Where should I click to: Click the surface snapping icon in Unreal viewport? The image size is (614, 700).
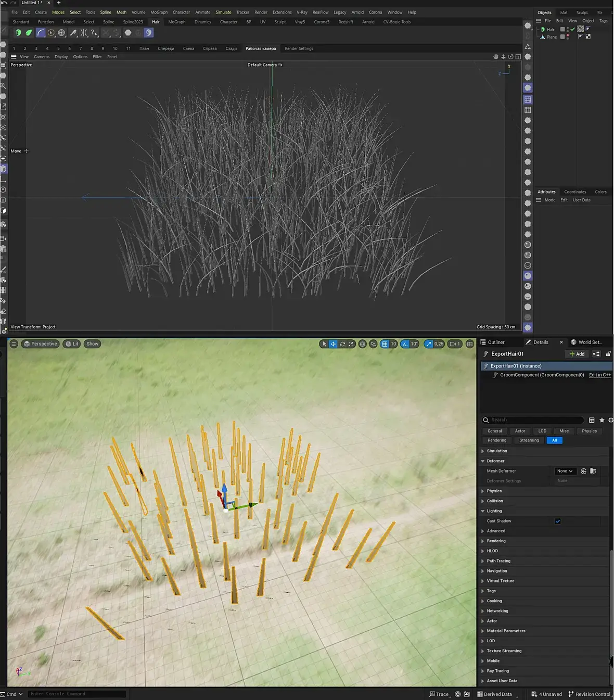click(x=373, y=344)
